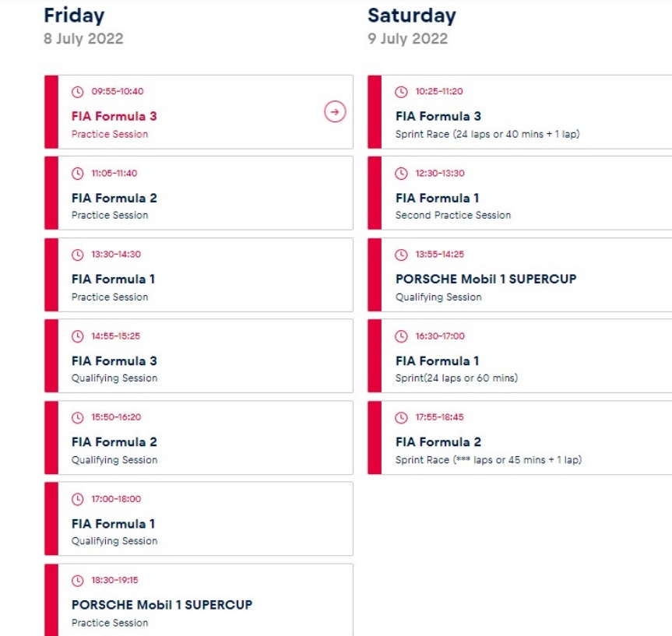Image resolution: width=672 pixels, height=636 pixels.
Task: Click clock icon next to 12:30-13:30 Saturday
Action: [x=401, y=174]
